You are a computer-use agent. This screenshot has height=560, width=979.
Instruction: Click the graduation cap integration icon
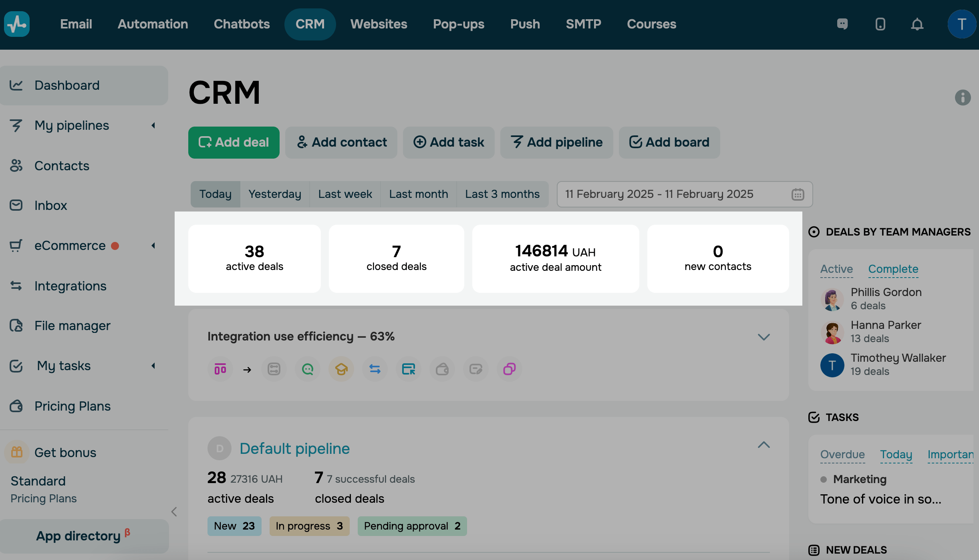[341, 369]
